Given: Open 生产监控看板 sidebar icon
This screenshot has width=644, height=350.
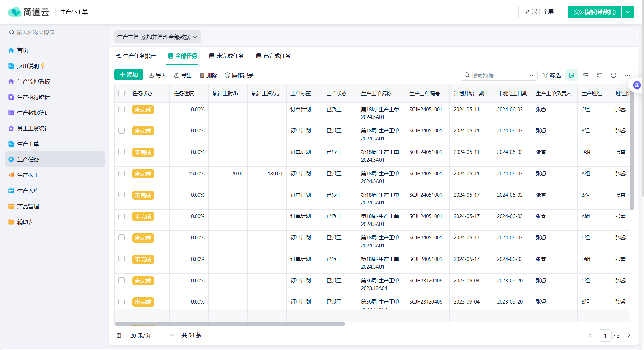Looking at the screenshot, I should point(11,81).
